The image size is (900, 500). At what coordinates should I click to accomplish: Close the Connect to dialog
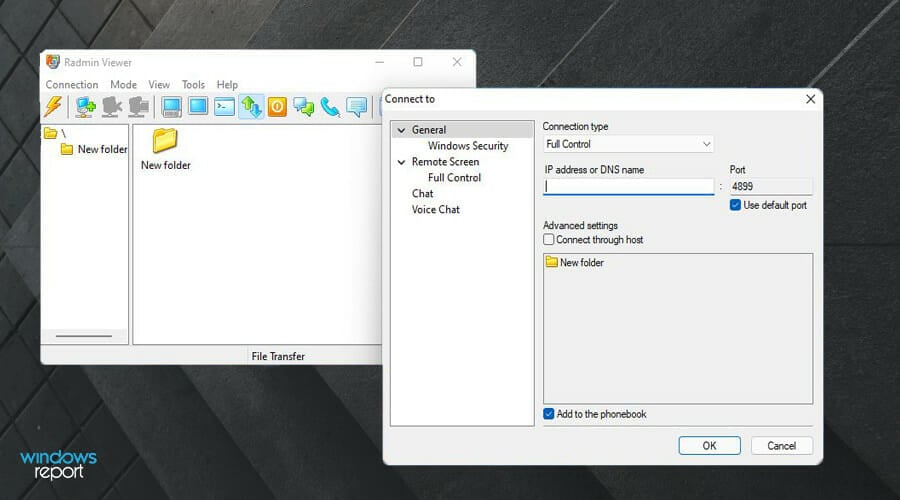[810, 99]
